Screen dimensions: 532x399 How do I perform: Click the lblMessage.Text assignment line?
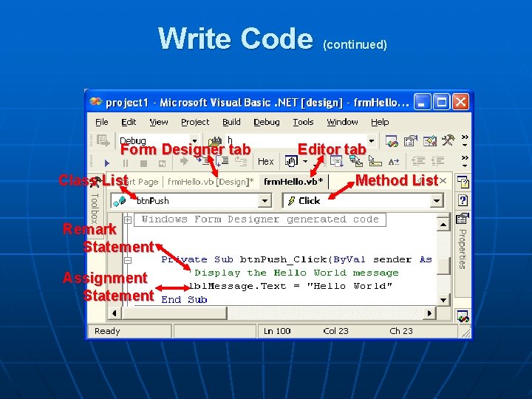pos(290,286)
